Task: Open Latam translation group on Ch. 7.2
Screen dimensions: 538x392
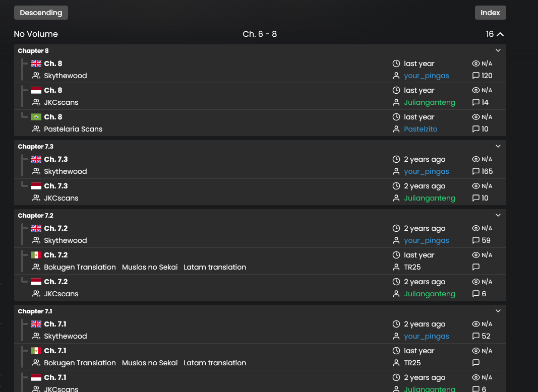Action: [215, 267]
